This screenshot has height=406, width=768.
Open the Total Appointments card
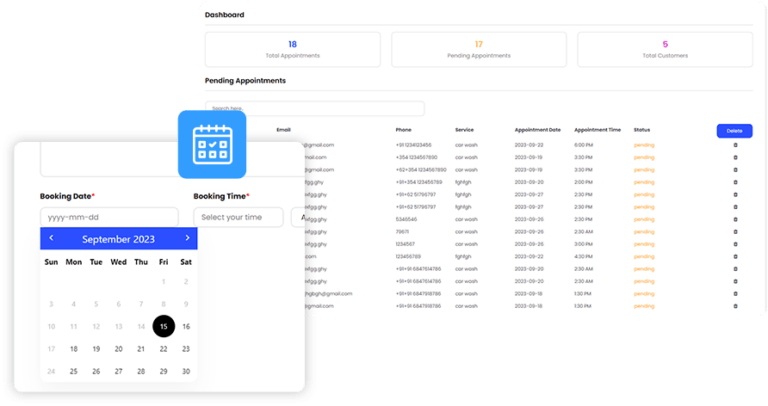tap(292, 49)
